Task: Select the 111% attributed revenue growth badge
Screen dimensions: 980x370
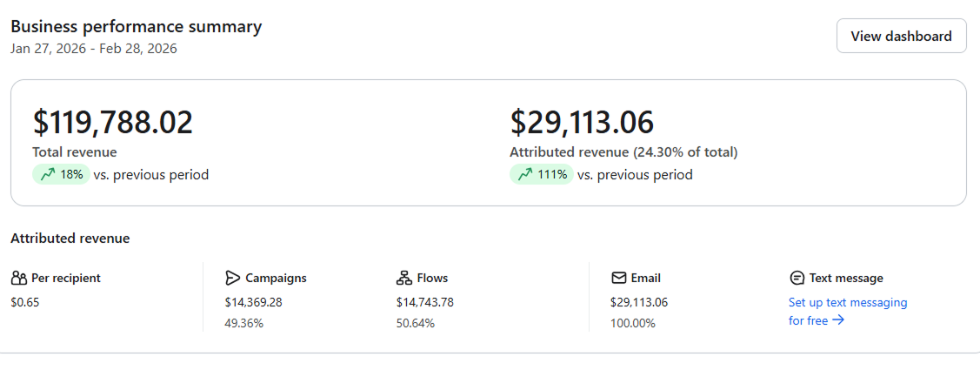Action: (542, 175)
